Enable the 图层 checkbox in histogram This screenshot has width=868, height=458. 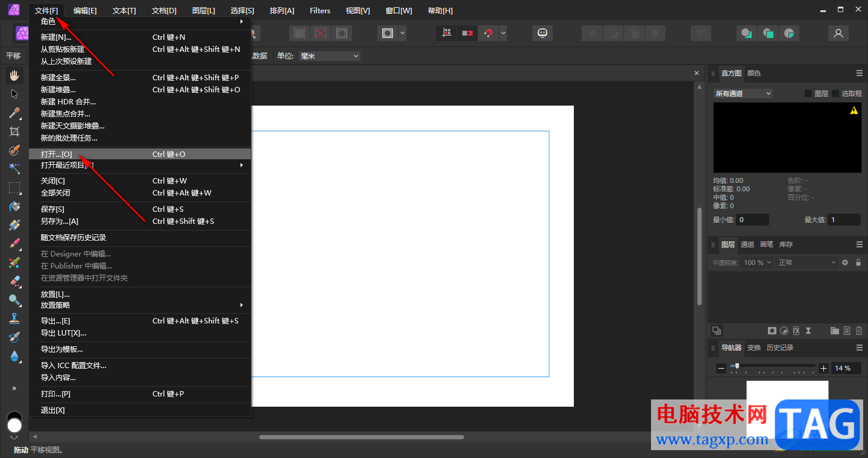point(809,94)
